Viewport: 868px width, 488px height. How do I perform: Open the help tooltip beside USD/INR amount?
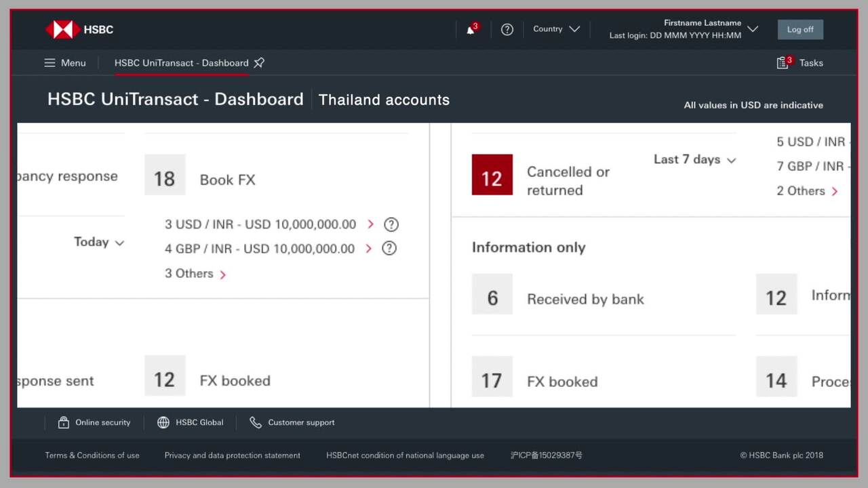(x=391, y=224)
